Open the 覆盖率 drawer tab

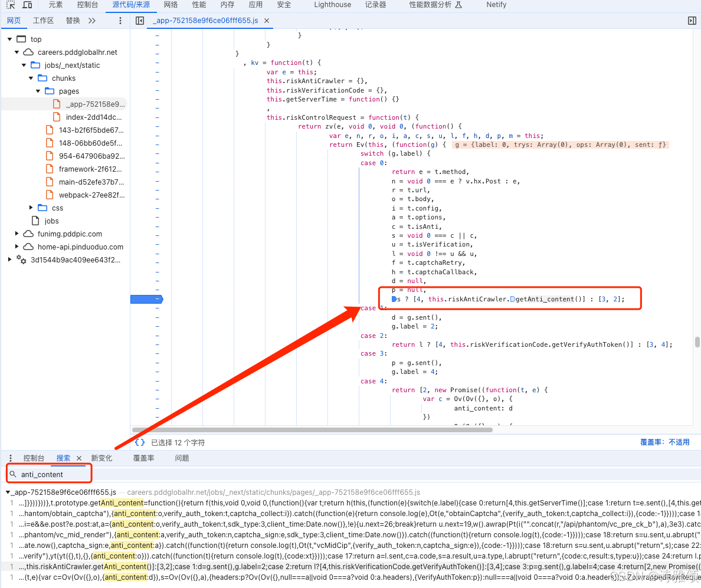143,458
